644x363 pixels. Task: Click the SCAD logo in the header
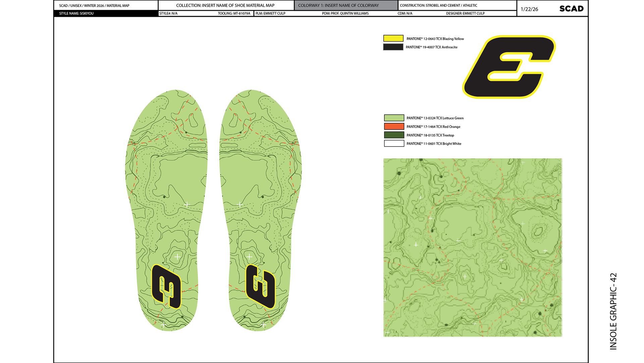coord(571,9)
